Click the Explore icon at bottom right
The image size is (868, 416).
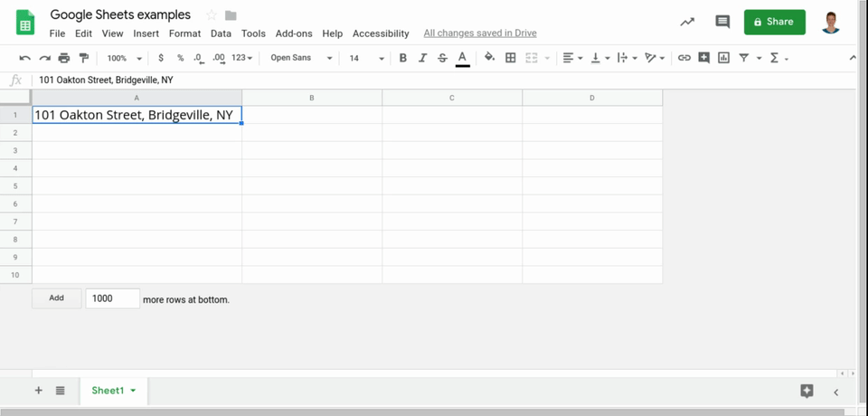[807, 391]
